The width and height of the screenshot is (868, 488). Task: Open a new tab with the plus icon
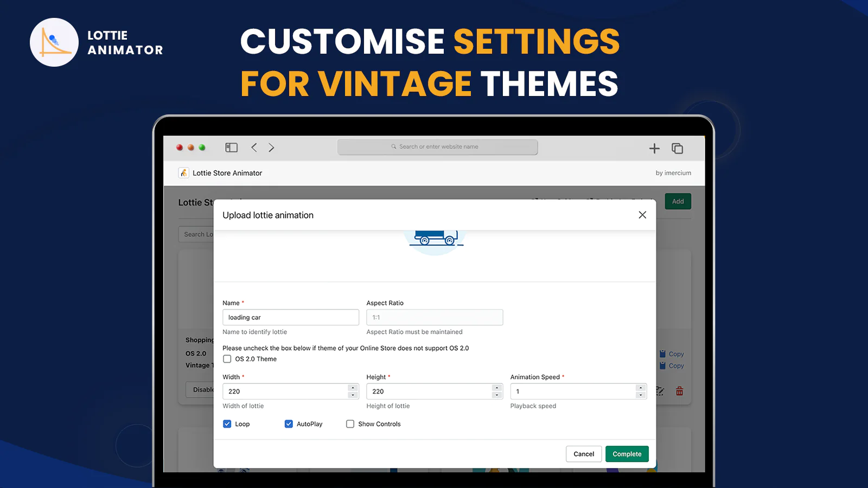tap(654, 149)
